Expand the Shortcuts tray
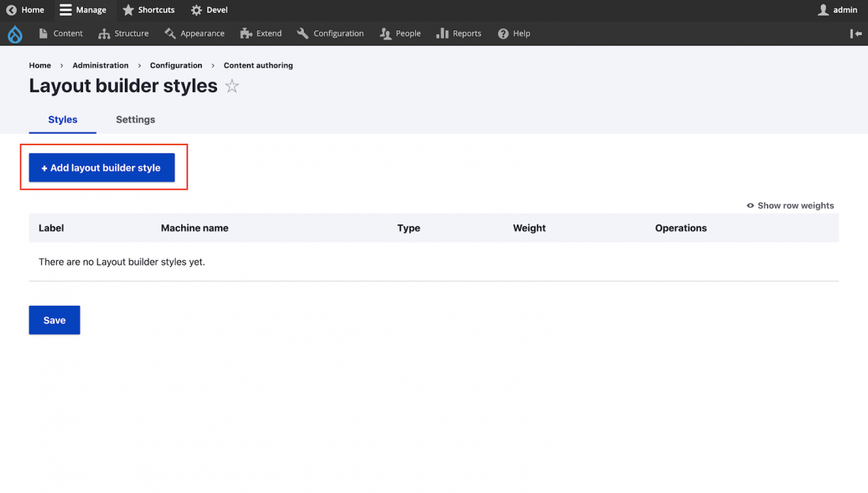The image size is (868, 493). (148, 10)
